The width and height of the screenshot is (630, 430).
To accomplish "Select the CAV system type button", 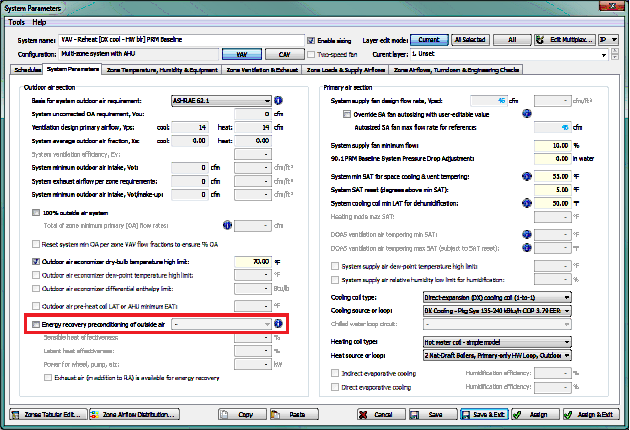I will coord(284,53).
